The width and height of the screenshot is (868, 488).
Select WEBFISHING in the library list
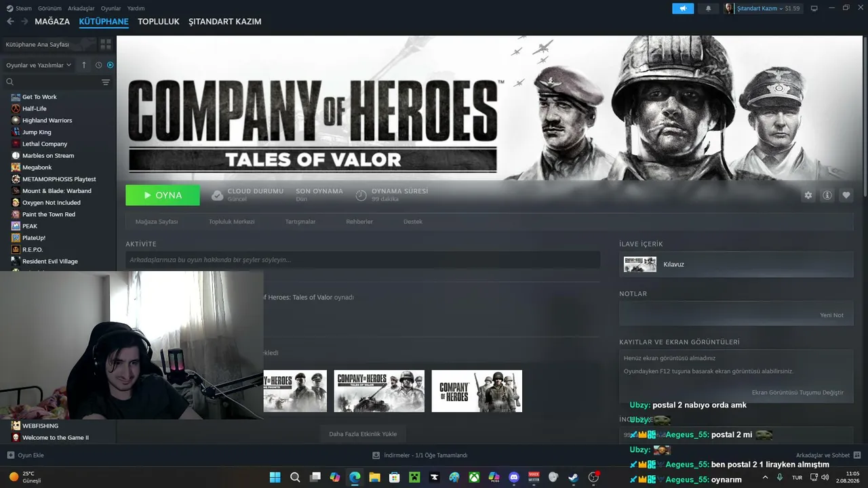[x=40, y=426]
